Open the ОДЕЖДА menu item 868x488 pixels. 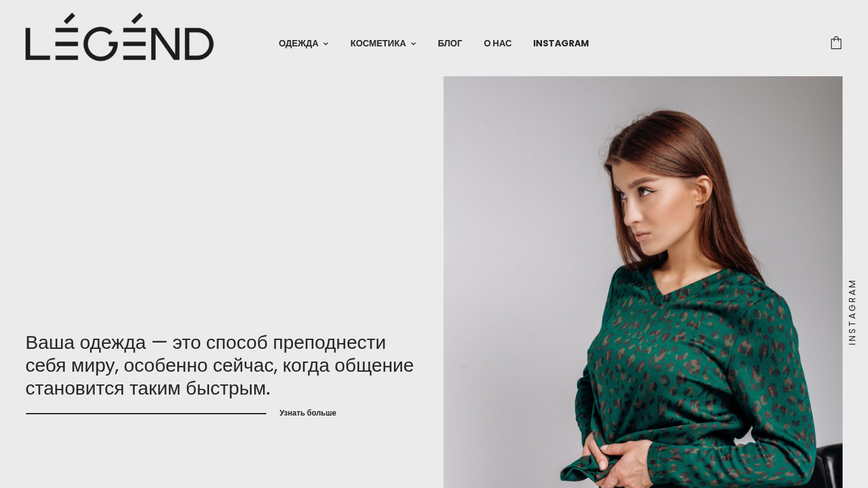[299, 43]
